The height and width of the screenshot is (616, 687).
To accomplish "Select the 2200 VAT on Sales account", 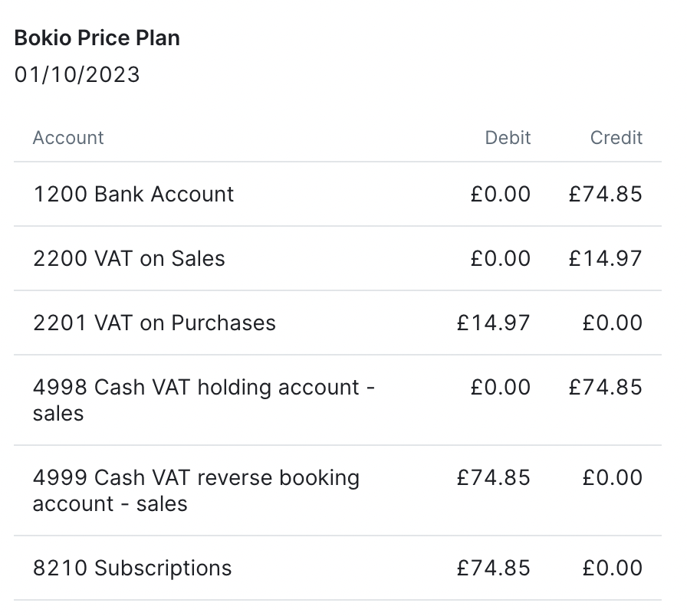I will point(129,258).
